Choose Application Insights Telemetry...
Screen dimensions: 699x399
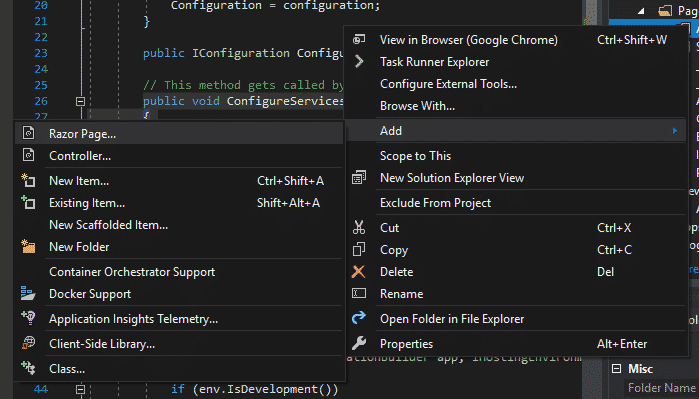point(179,319)
